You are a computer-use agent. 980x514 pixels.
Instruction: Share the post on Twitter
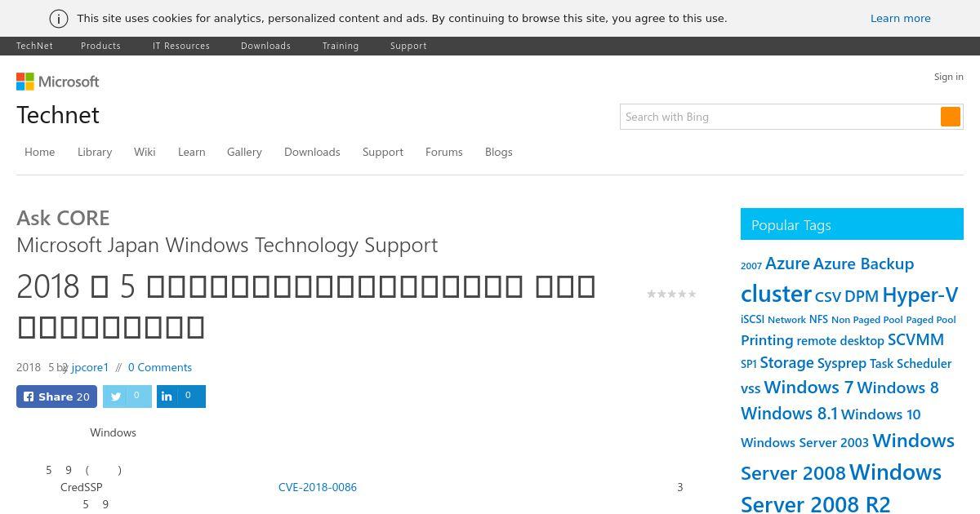click(127, 397)
